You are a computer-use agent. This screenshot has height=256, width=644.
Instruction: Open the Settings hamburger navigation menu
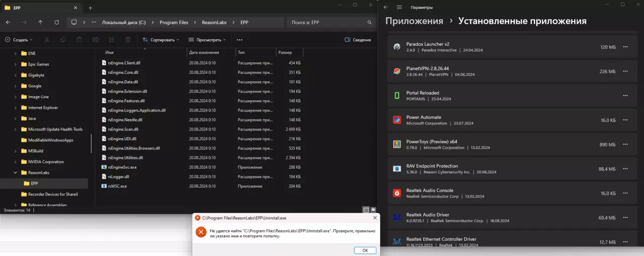(399, 7)
